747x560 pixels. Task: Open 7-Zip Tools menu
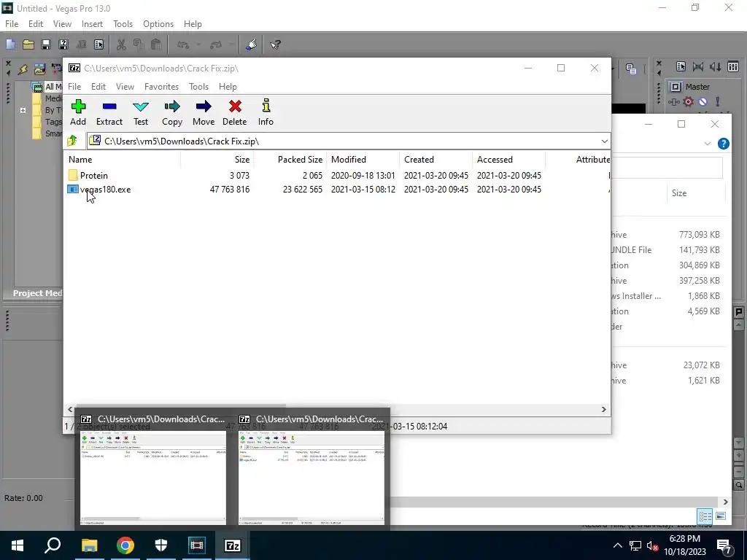198,87
